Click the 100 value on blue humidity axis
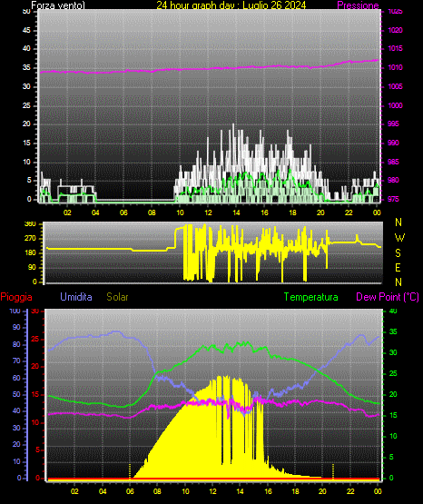The image size is (423, 504). [x=15, y=311]
